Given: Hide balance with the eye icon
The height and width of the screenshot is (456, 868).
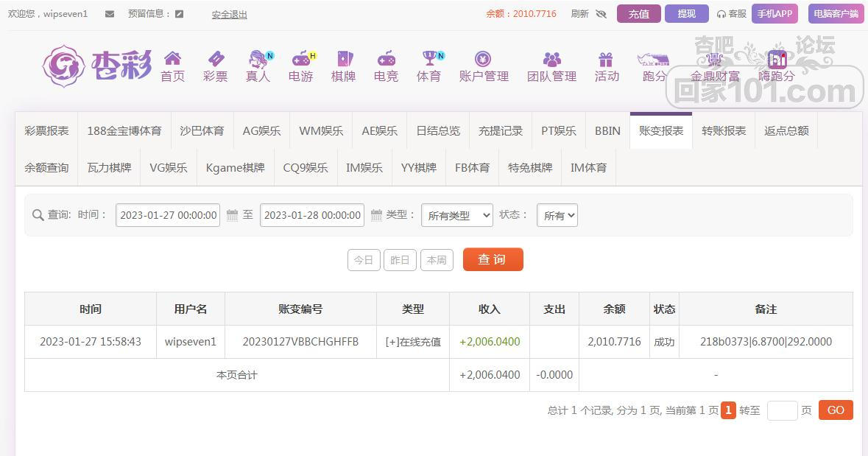Looking at the screenshot, I should 601,14.
